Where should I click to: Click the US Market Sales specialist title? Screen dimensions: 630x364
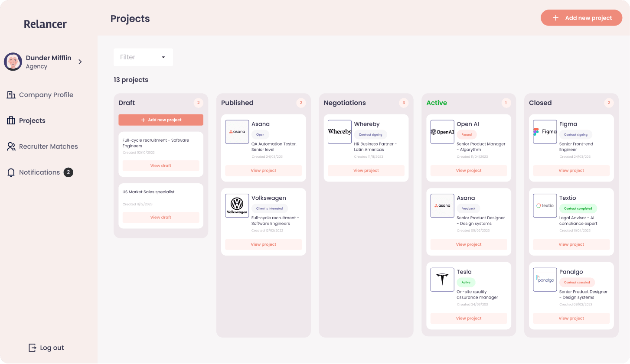pos(148,192)
